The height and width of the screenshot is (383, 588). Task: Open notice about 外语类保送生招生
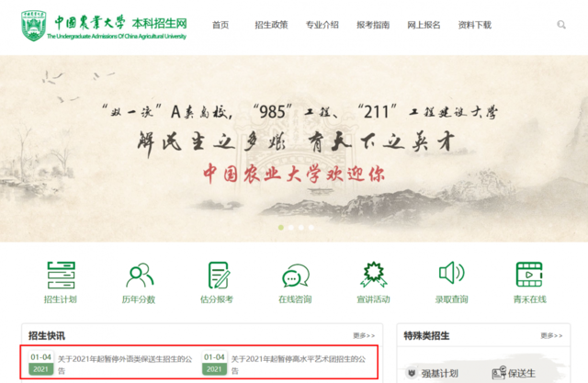(125, 365)
